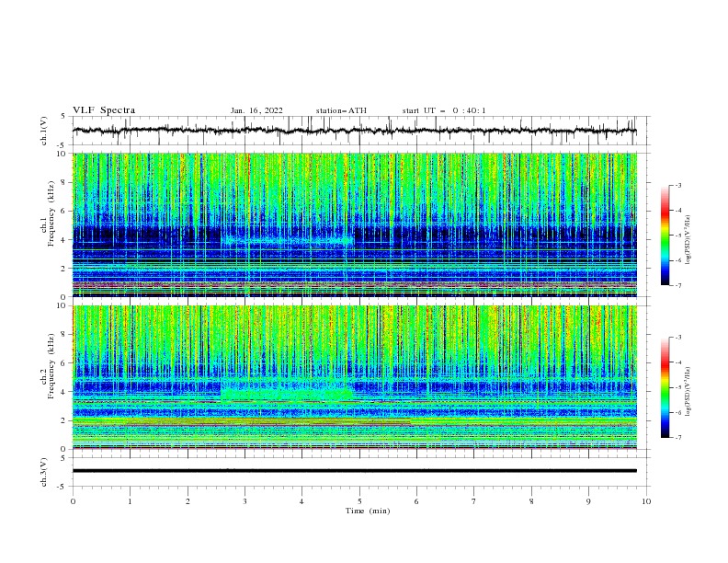The image size is (728, 563).
Task: Click the ch.1 voltage waveform trace
Action: [355, 131]
